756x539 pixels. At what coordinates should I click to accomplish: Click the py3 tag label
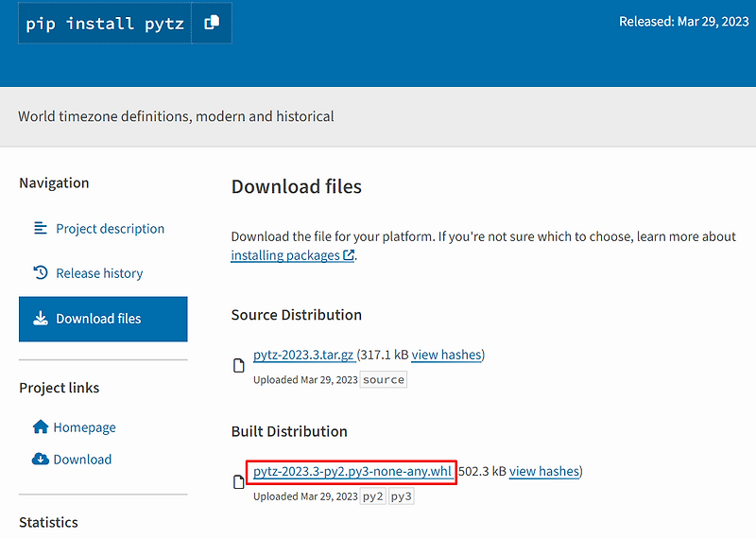coord(401,496)
